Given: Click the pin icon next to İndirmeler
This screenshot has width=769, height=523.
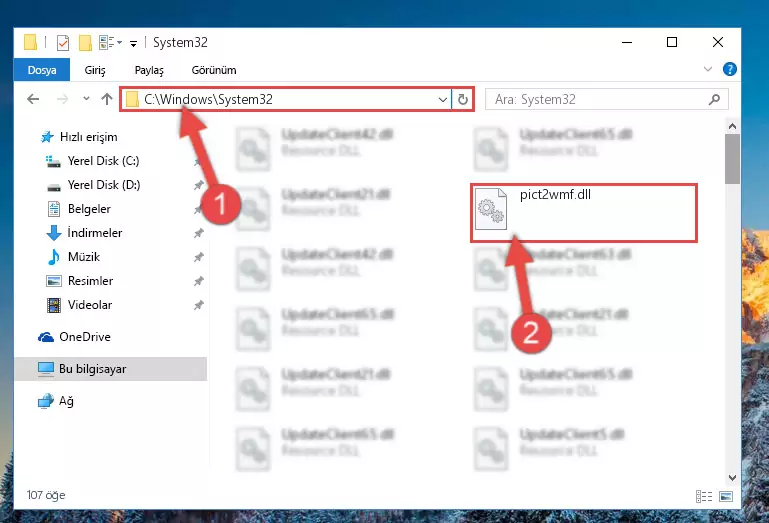Looking at the screenshot, I should (x=199, y=233).
